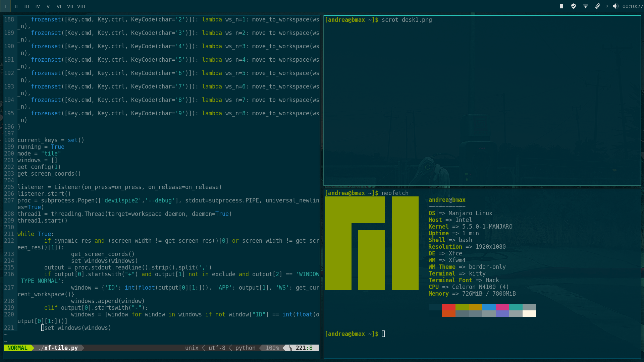Image resolution: width=644 pixels, height=362 pixels.
Task: Click the shield update-checker tray icon
Action: pyautogui.click(x=574, y=6)
